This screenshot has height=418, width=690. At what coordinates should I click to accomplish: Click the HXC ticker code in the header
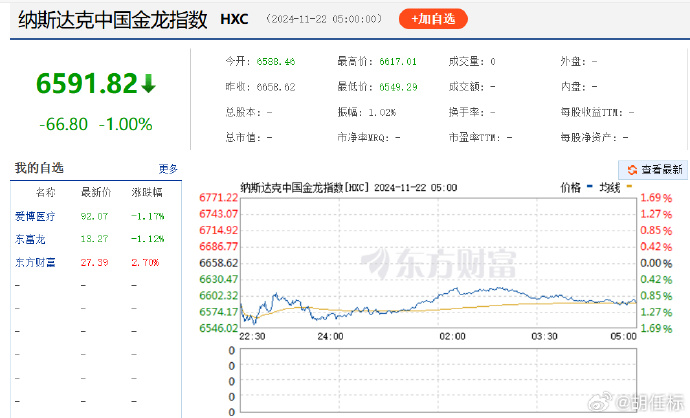tap(234, 19)
